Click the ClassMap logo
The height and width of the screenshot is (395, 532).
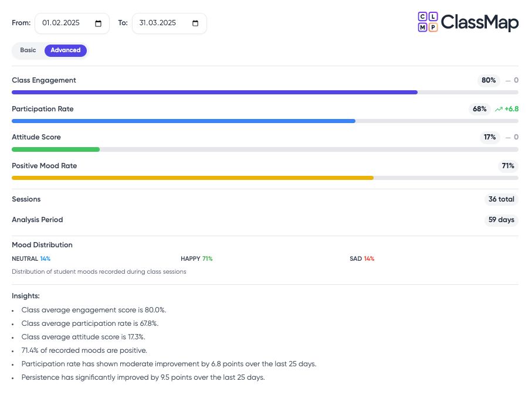[468, 22]
